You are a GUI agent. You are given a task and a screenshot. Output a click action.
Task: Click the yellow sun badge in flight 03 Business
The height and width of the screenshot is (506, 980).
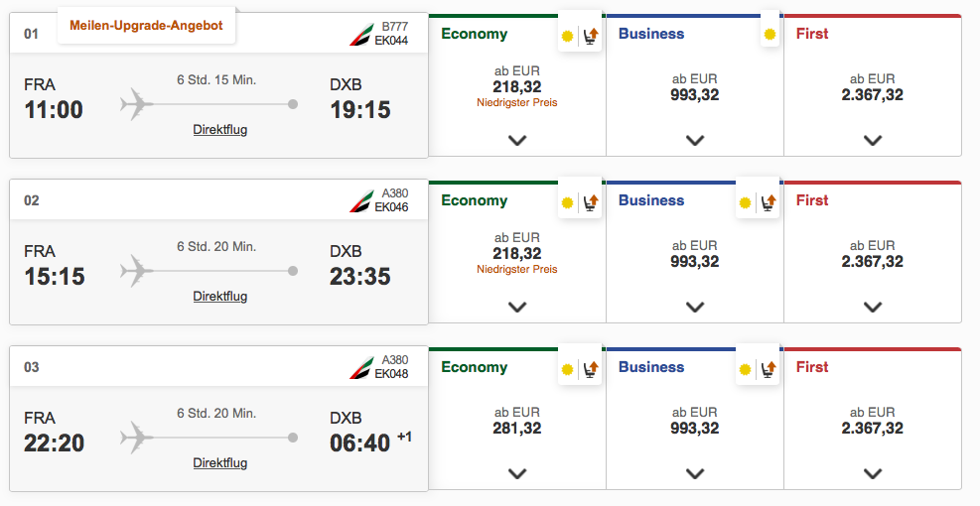tap(745, 369)
